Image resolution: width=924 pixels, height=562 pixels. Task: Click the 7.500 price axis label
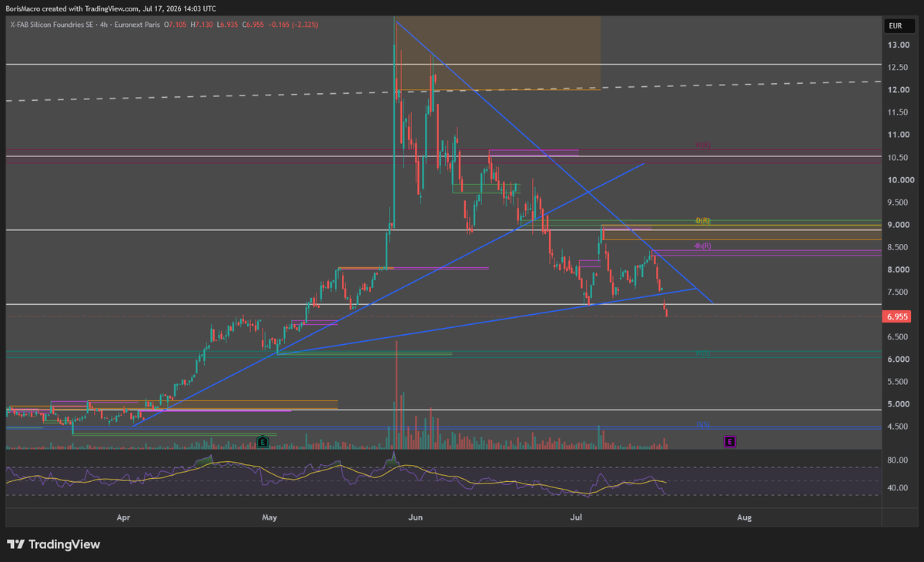tap(899, 292)
